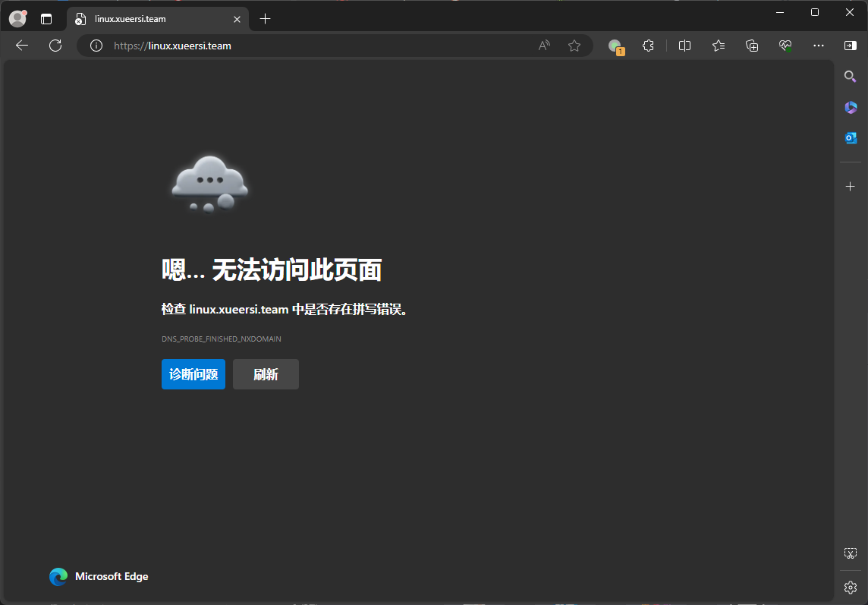Image resolution: width=868 pixels, height=605 pixels.
Task: Open the Extensions puzzle icon
Action: 648,46
